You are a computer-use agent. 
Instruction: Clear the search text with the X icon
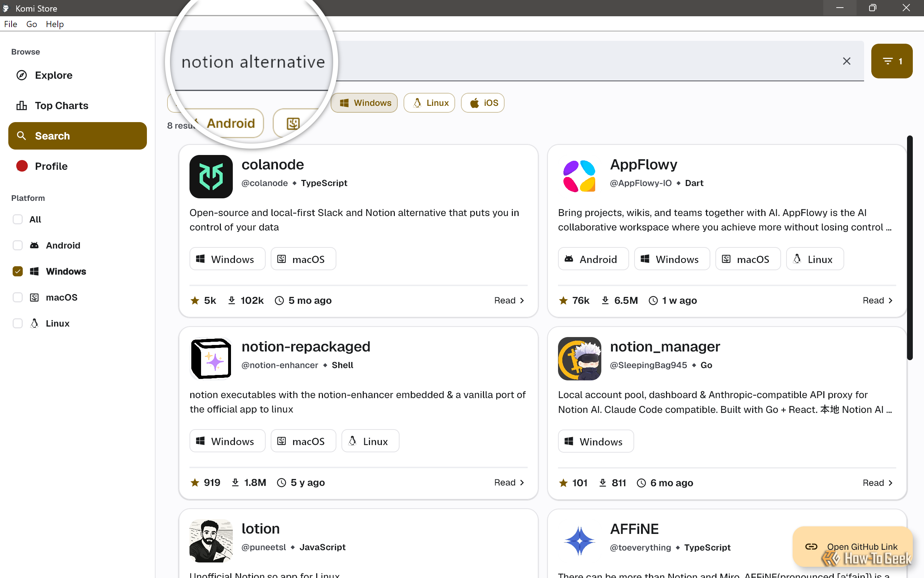pos(846,61)
